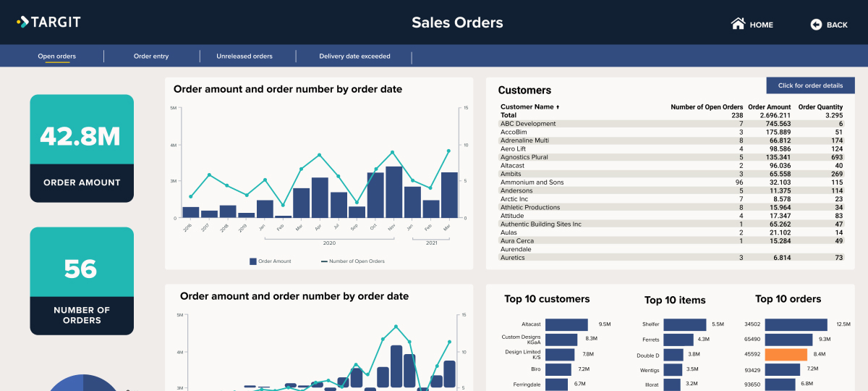Click the Biro customer bar

pos(558,369)
